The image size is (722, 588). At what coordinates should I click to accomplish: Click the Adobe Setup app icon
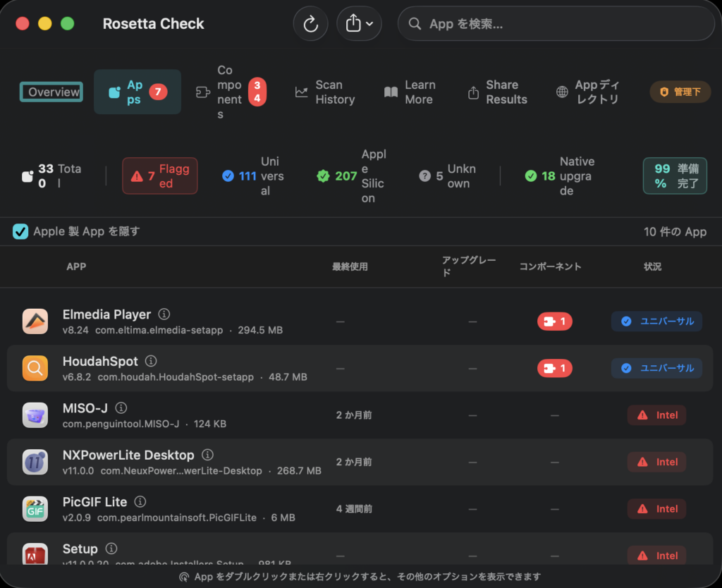(35, 553)
